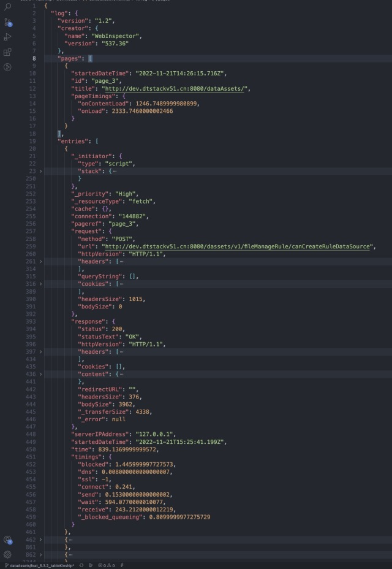Screen dimensions: 392x569
Task: Click the git branch icon in status bar
Action: (7, 565)
